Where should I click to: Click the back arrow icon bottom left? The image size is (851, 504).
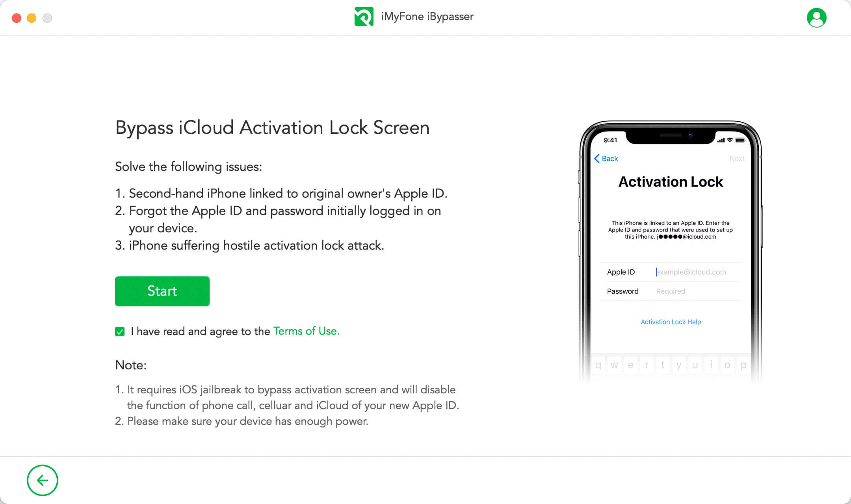[x=43, y=480]
